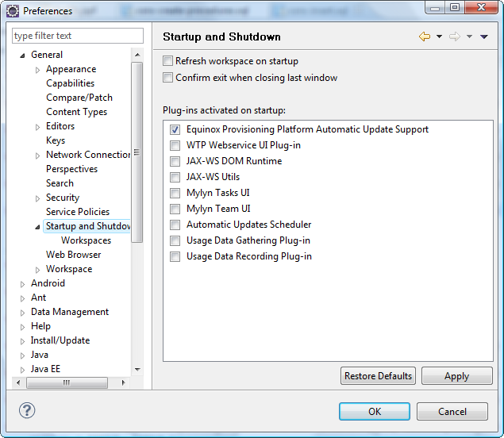Check Mylyn Tasks UI plug-in
The width and height of the screenshot is (504, 438).
point(175,193)
